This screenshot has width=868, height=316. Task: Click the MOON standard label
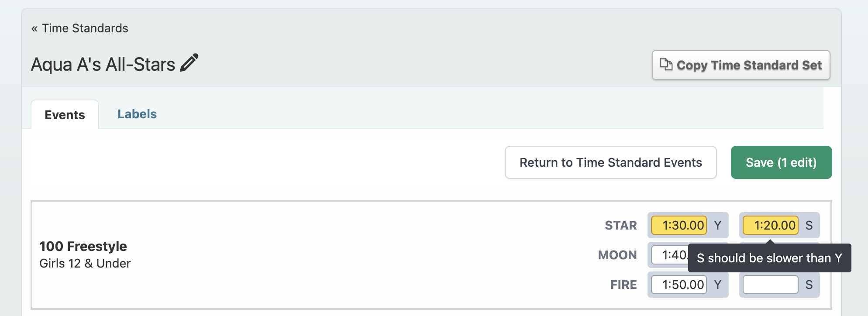click(617, 255)
